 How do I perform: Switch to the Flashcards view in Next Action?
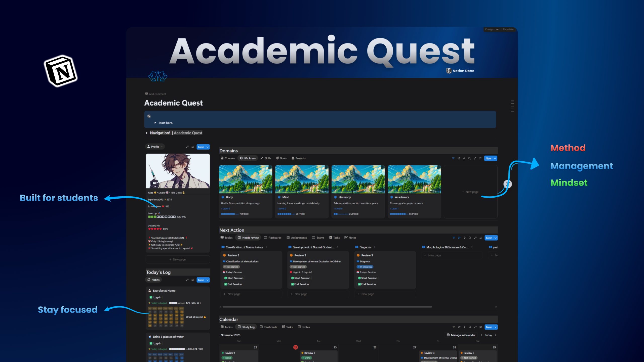(273, 238)
